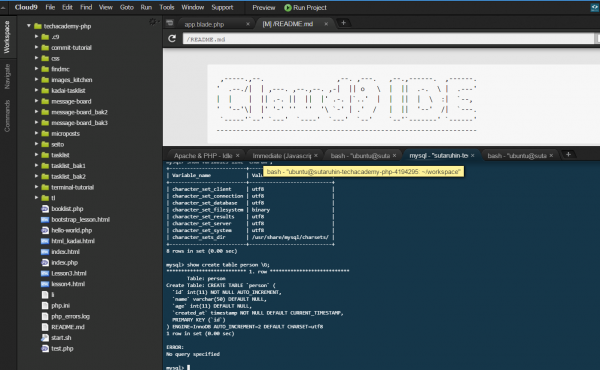The height and width of the screenshot is (370, 600).
Task: Click the commit-tutorial folder icon
Action: click(45, 47)
